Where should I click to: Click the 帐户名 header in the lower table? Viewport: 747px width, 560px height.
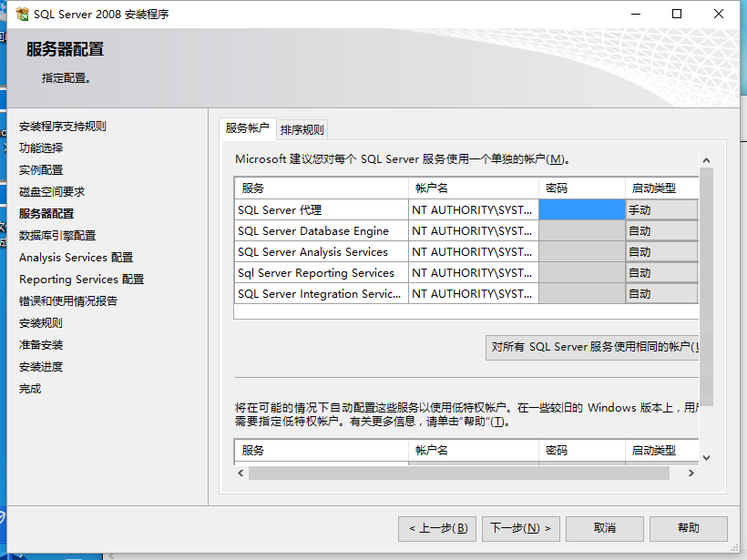coord(474,450)
